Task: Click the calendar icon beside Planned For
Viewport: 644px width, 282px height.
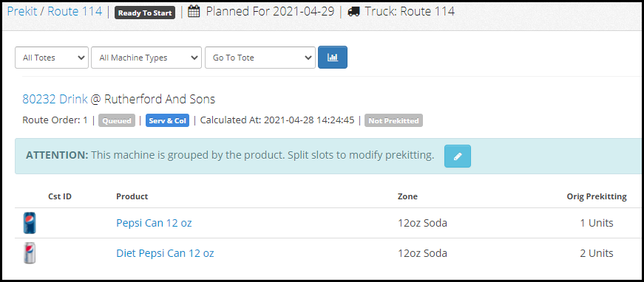Action: 194,12
